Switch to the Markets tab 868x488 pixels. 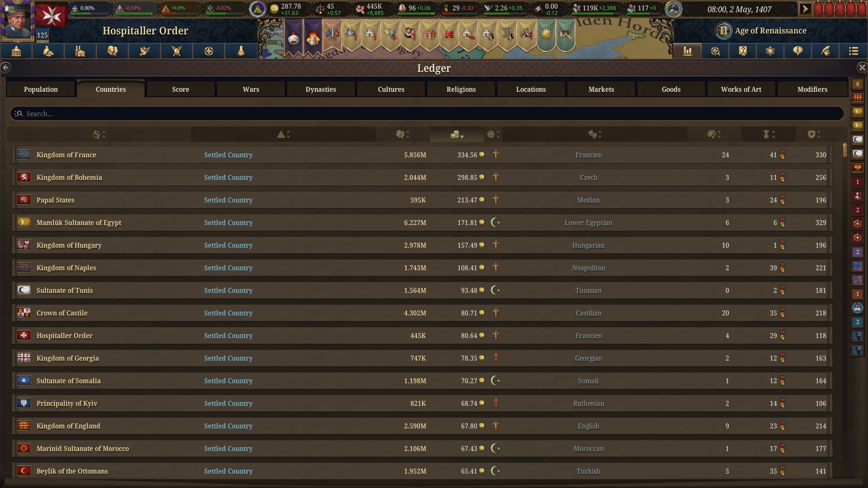click(x=601, y=89)
